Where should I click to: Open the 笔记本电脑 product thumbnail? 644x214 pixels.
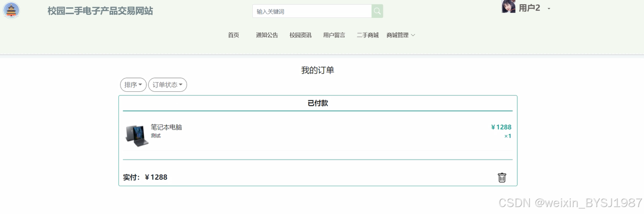tap(137, 136)
